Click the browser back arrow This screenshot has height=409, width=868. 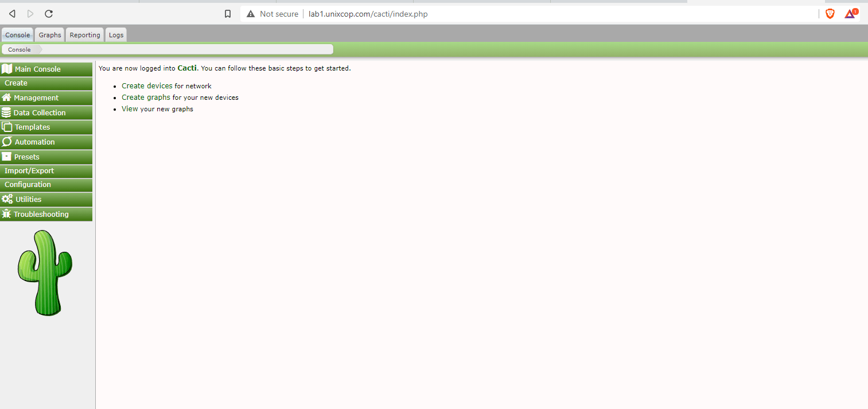coord(12,14)
